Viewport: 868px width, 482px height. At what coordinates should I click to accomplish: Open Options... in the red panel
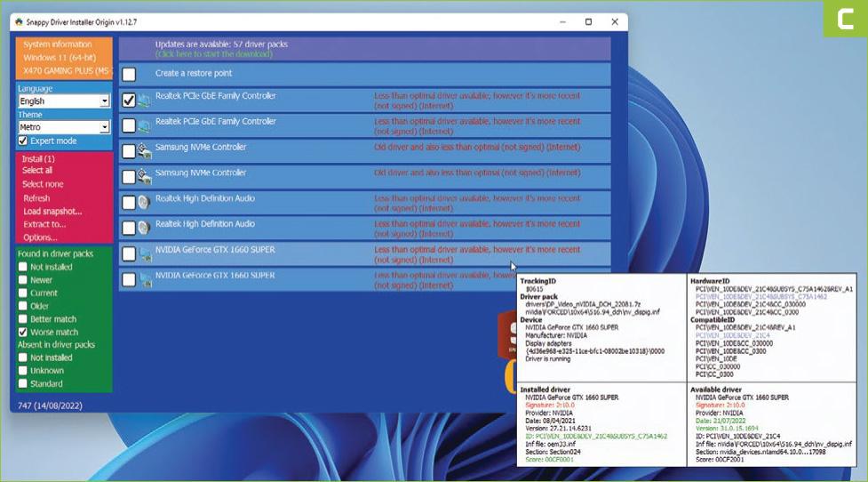coord(40,237)
